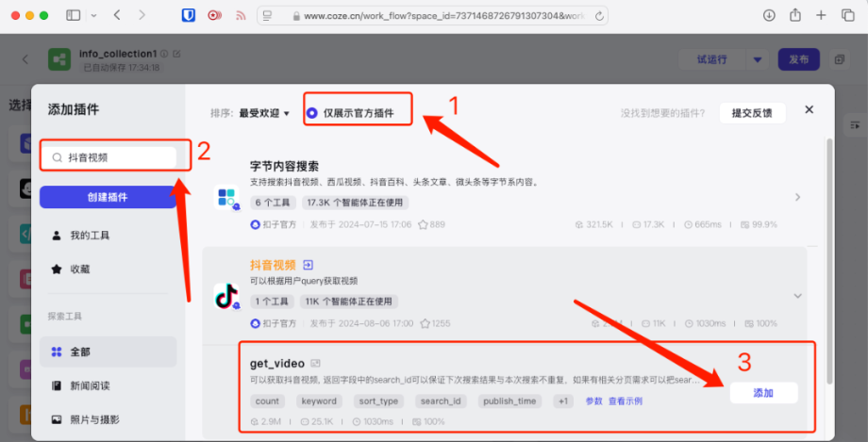The width and height of the screenshot is (868, 442).
Task: Click the count parameter tag
Action: pyautogui.click(x=267, y=401)
